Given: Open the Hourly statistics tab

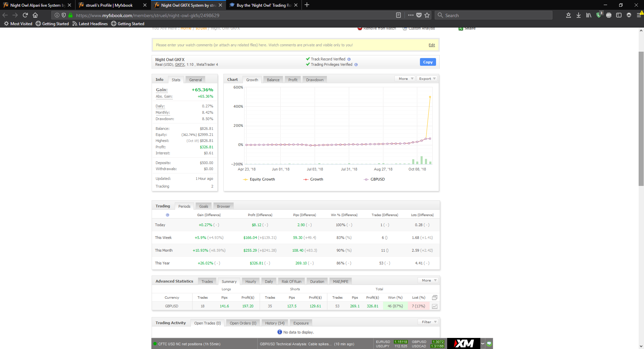Looking at the screenshot, I should click(251, 282).
